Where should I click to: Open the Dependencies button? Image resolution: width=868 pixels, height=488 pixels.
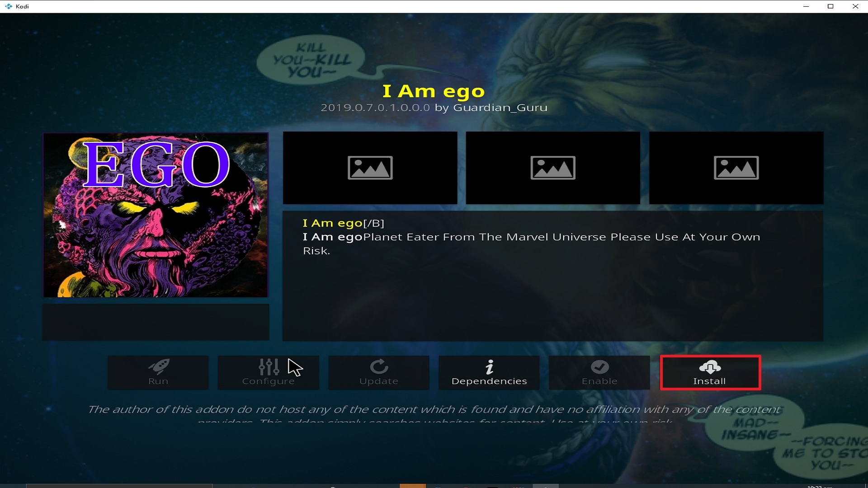(x=489, y=373)
